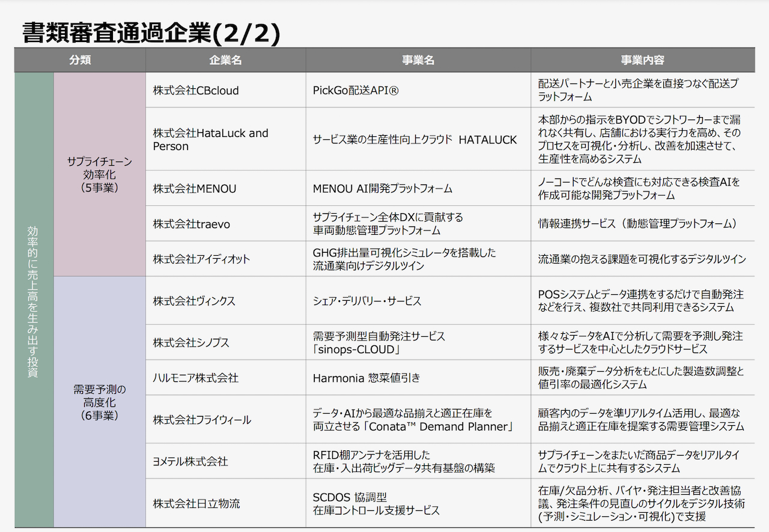Select the description 配送パートナーと小売企業を直接つなぐ

pos(638,90)
